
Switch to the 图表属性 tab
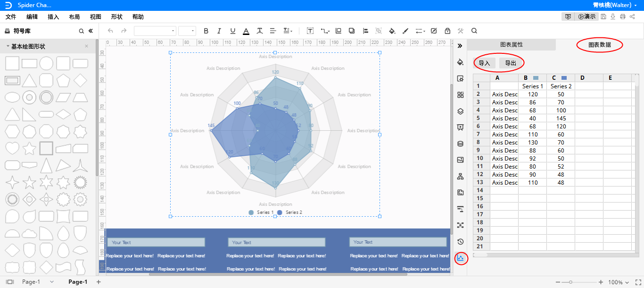point(512,45)
